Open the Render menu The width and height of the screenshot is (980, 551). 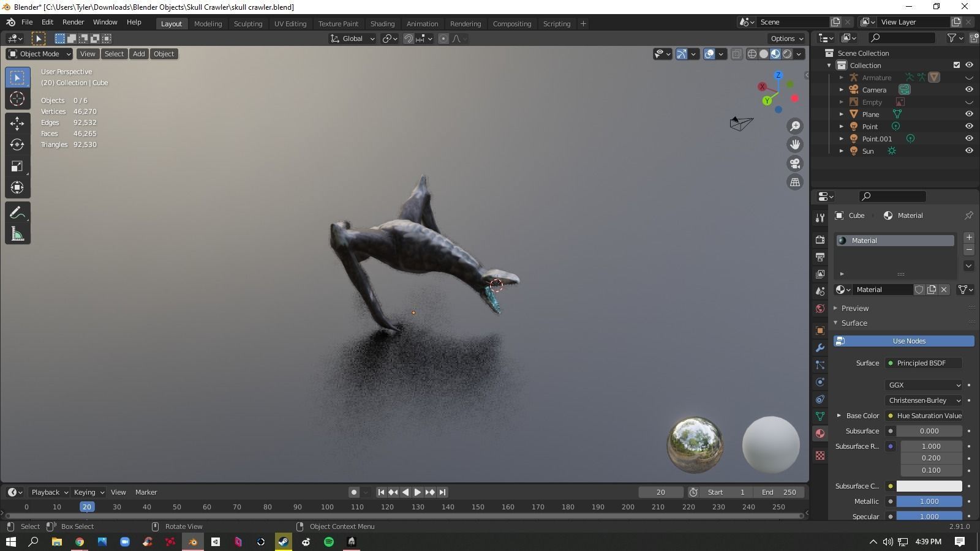(73, 22)
